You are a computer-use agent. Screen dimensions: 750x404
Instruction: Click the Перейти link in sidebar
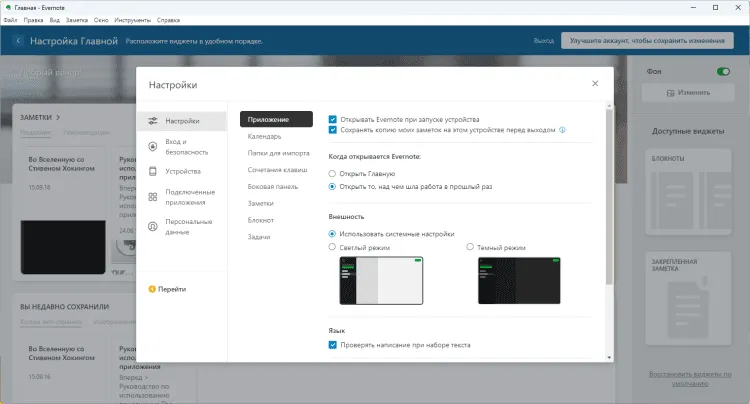[172, 289]
